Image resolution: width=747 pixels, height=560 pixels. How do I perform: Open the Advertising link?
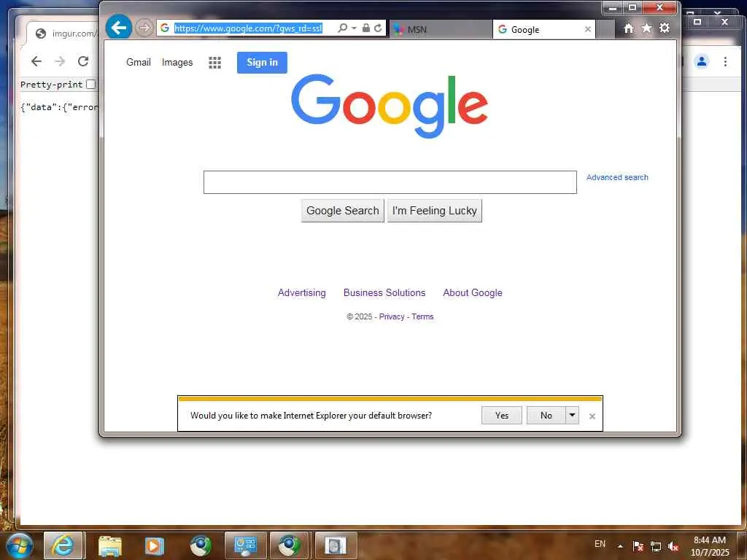pos(301,292)
